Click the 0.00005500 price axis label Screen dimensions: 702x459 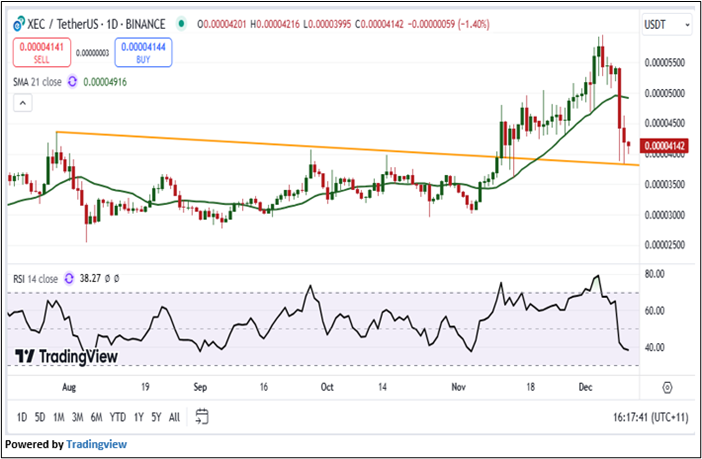(665, 63)
